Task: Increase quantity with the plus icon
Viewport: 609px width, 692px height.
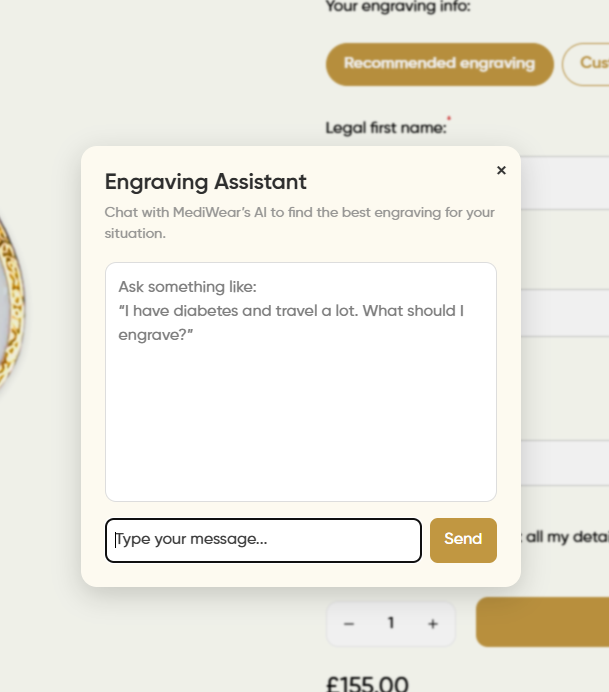Action: (x=433, y=624)
